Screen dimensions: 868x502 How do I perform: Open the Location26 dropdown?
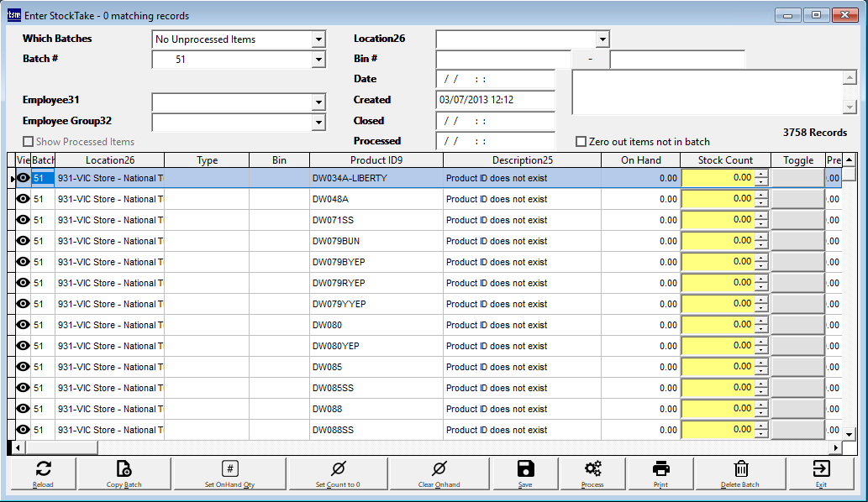coord(603,39)
